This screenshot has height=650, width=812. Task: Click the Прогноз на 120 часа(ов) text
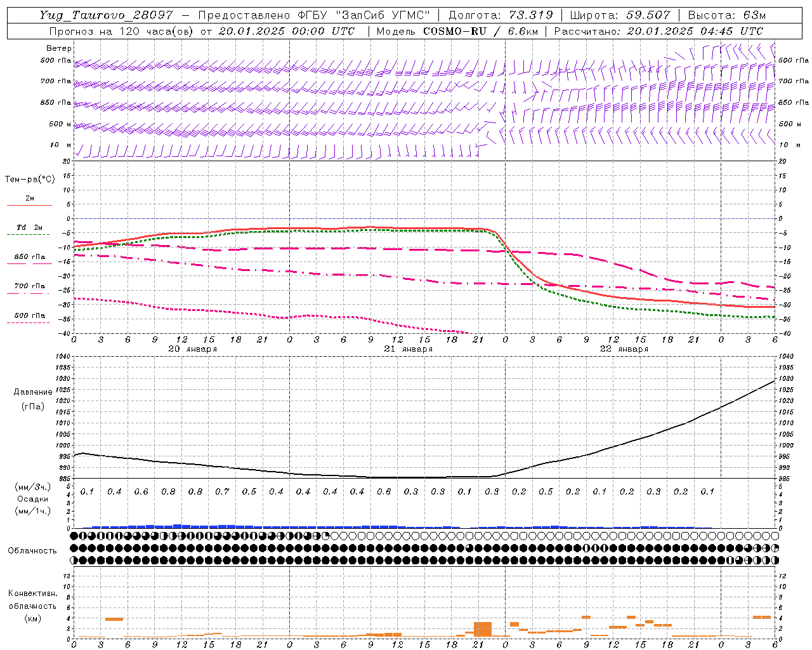pos(122,31)
